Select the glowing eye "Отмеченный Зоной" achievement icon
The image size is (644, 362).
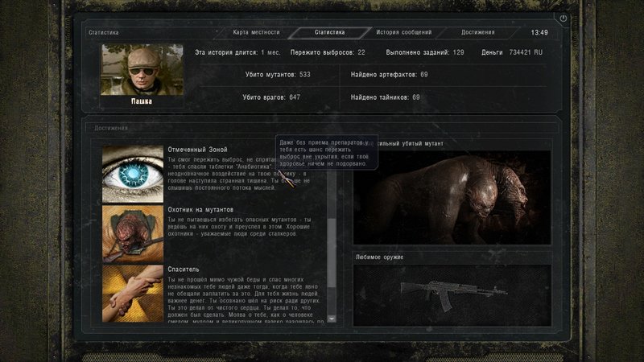pyautogui.click(x=132, y=173)
